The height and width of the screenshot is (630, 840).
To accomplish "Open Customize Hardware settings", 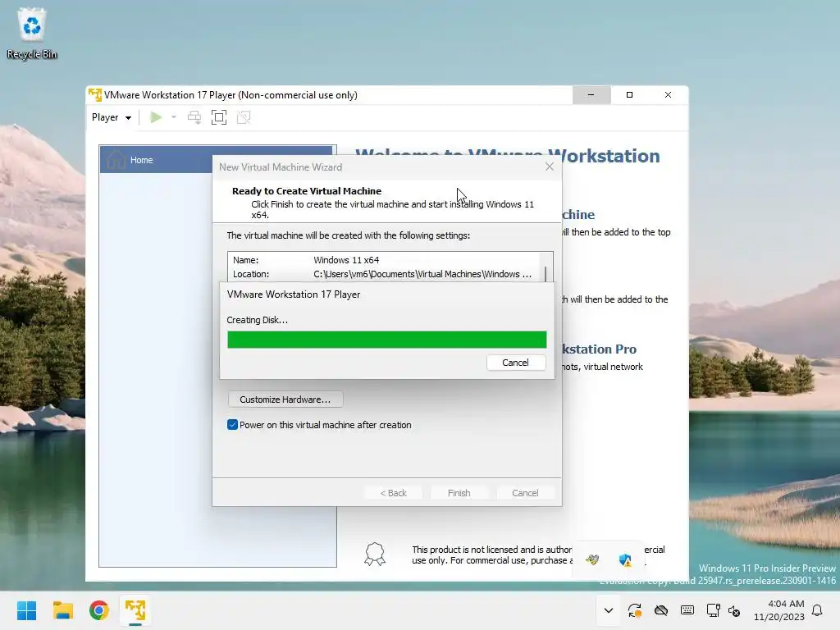I will pos(285,399).
